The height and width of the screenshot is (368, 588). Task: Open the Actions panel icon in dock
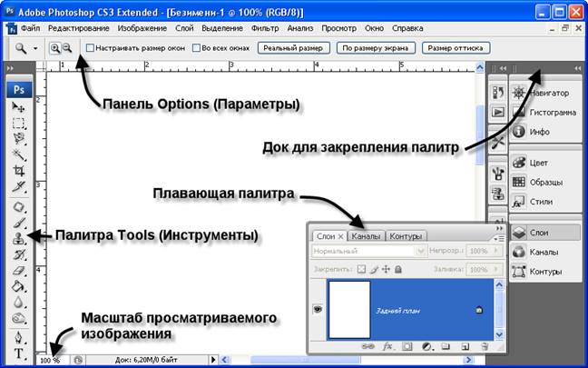point(498,112)
